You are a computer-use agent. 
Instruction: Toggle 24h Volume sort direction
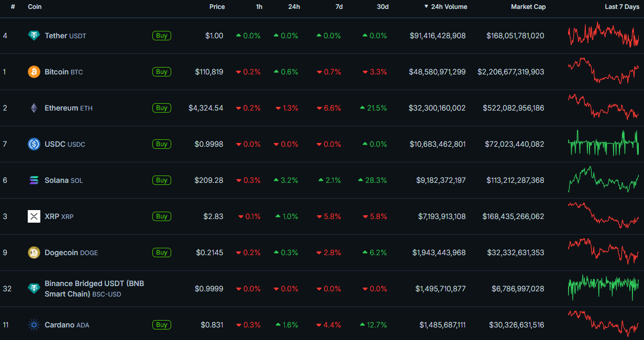pos(446,7)
